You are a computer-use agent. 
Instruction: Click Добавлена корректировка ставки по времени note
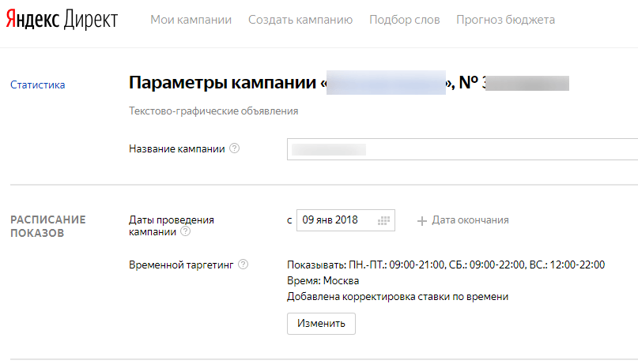[397, 297]
